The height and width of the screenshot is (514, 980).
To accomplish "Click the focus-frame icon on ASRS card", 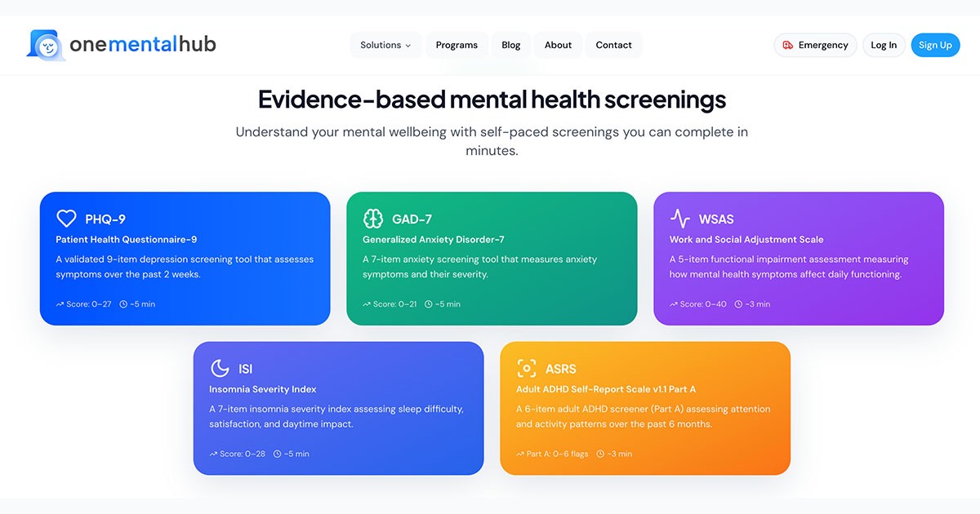I will (x=527, y=368).
